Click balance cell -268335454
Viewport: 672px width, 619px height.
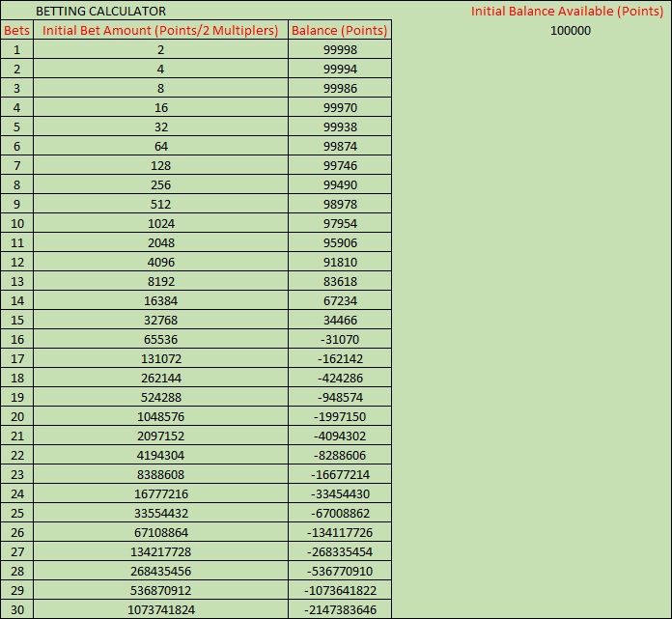click(x=340, y=550)
